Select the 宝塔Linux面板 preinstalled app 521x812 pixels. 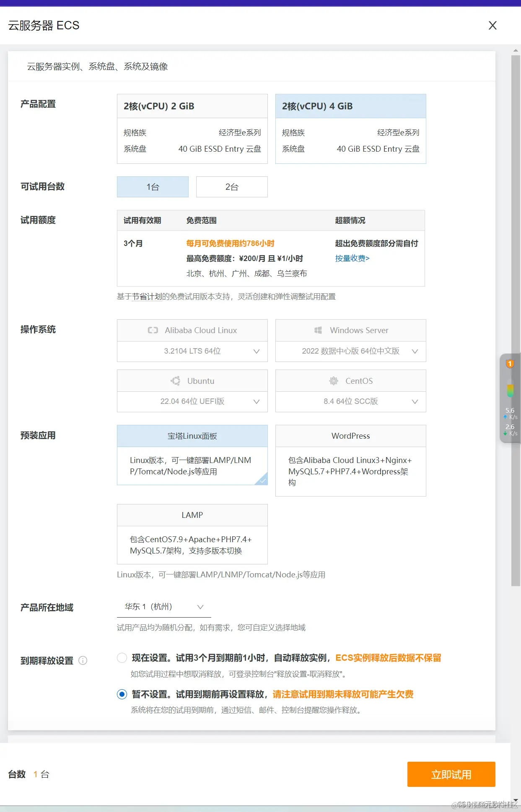point(192,455)
